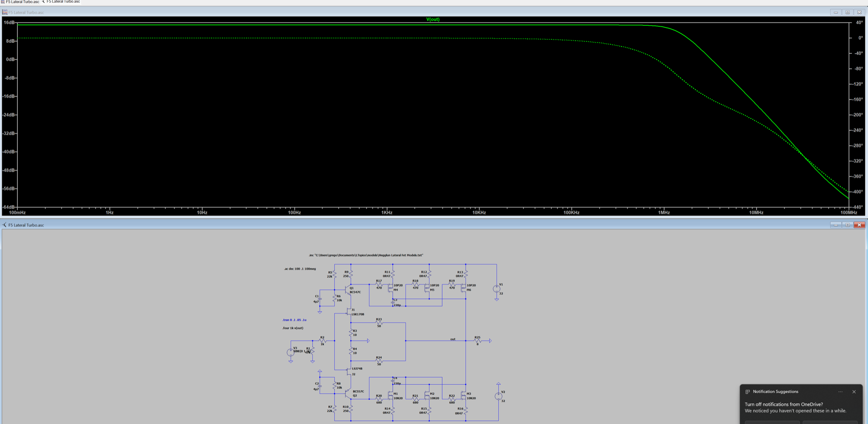868x424 pixels.
Task: Select the R9 250 ohm resistor
Action: pos(351,274)
